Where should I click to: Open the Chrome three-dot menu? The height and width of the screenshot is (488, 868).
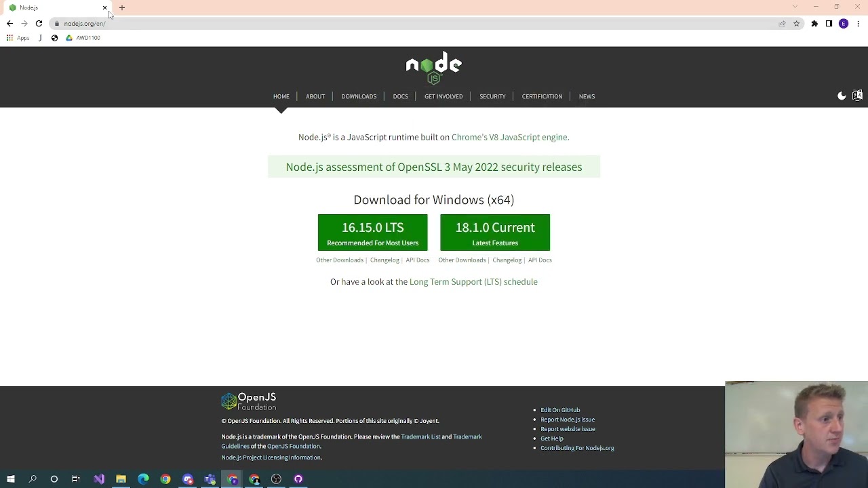pyautogui.click(x=858, y=24)
